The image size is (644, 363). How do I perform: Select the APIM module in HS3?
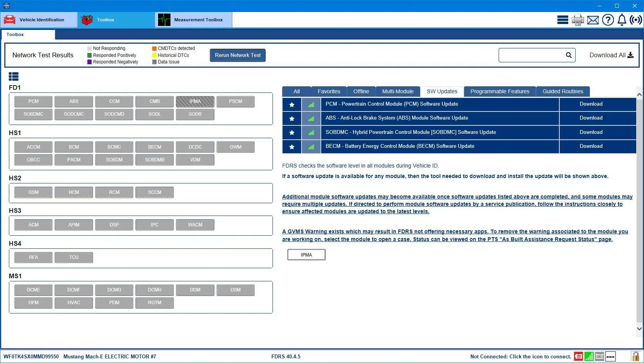(74, 225)
